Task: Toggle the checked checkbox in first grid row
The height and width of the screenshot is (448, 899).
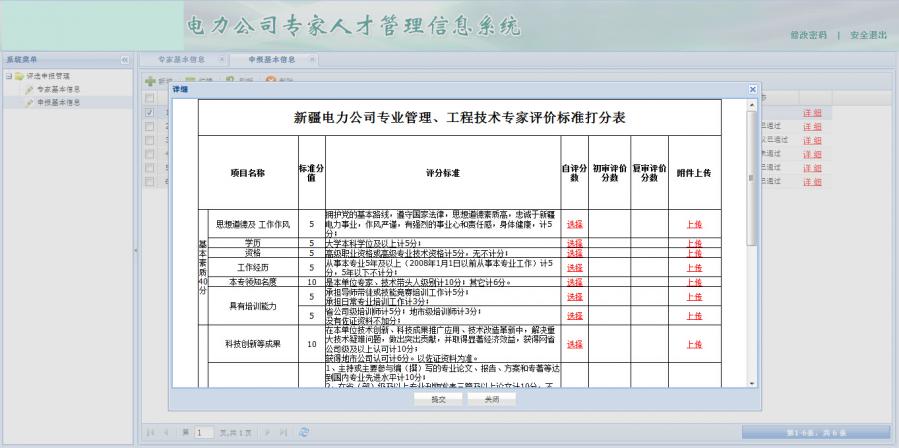Action: point(149,113)
